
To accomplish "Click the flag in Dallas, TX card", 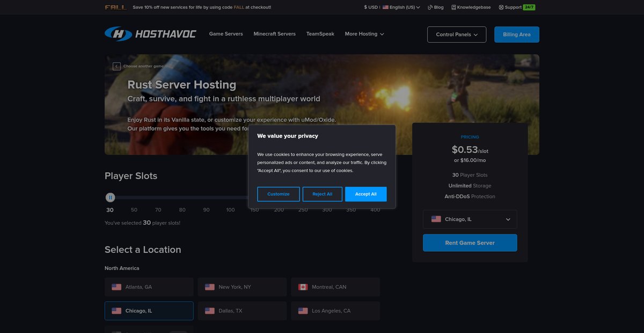I will coord(210,310).
